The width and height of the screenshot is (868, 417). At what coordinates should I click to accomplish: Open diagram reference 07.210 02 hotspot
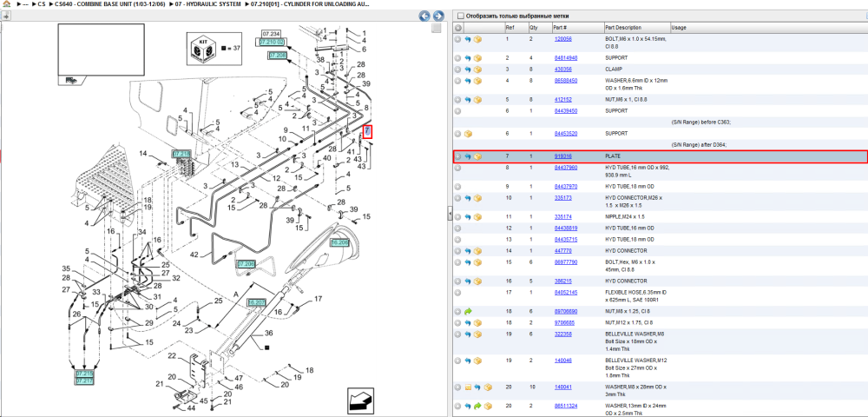click(271, 42)
